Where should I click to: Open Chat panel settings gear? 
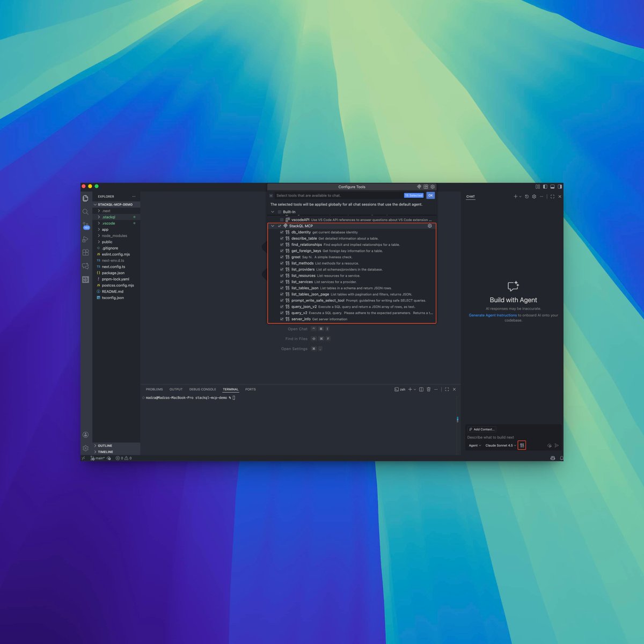(533, 196)
